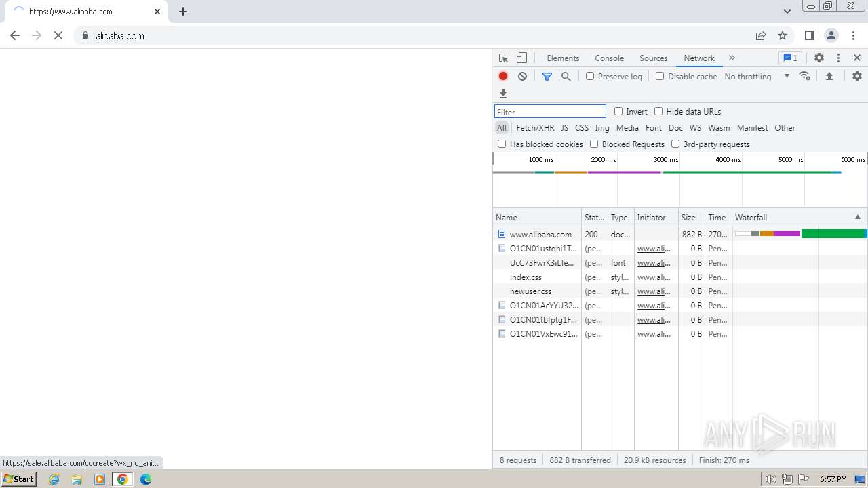Open Network panel settings gear
Screen dimensions: 868x488
click(x=857, y=77)
